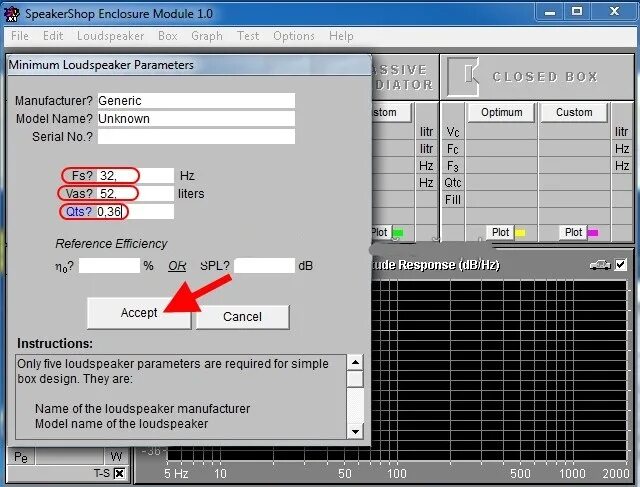Image resolution: width=640 pixels, height=487 pixels.
Task: Open the Edit menu
Action: pyautogui.click(x=53, y=36)
